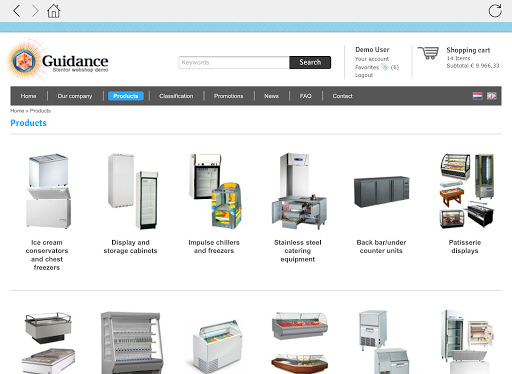Image resolution: width=512 pixels, height=374 pixels.
Task: Focus the Keywords search field
Action: (234, 62)
